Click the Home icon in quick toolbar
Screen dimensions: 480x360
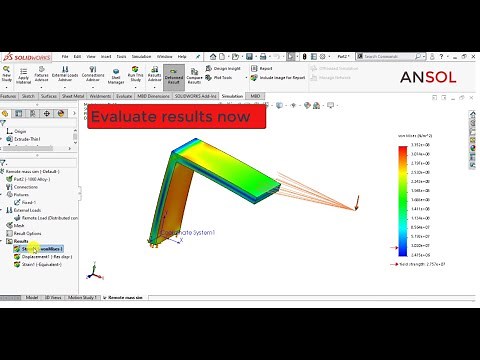pos(213,57)
